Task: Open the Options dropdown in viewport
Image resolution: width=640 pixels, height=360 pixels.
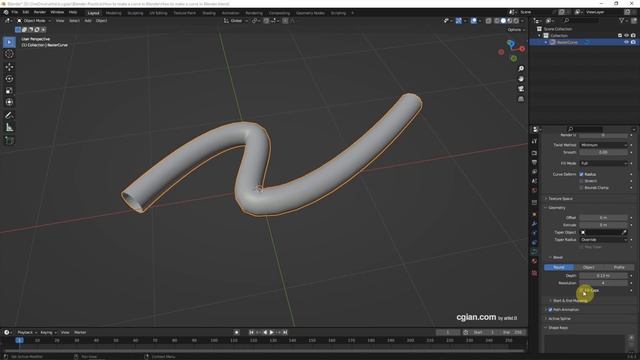Action: pos(516,30)
